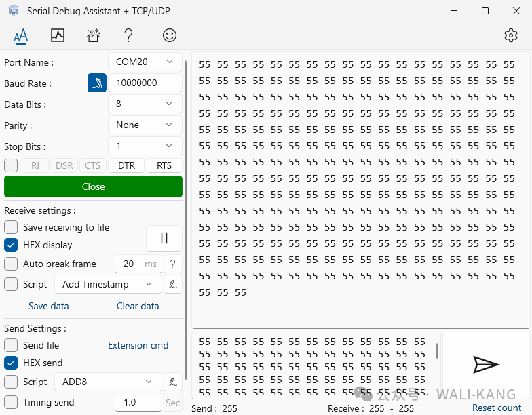Image resolution: width=532 pixels, height=415 pixels.
Task: Pause receiving with the pause button
Action: 164,238
